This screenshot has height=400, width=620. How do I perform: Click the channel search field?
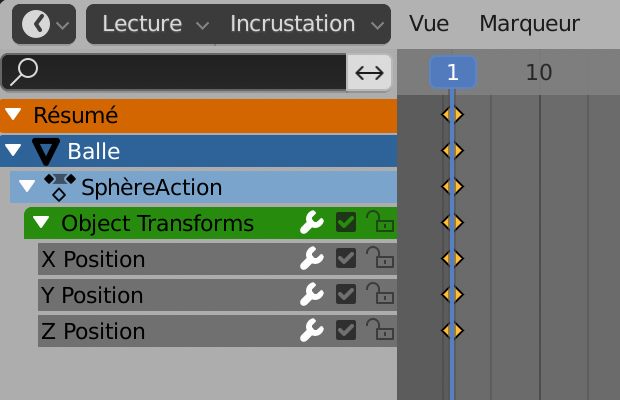[x=174, y=72]
